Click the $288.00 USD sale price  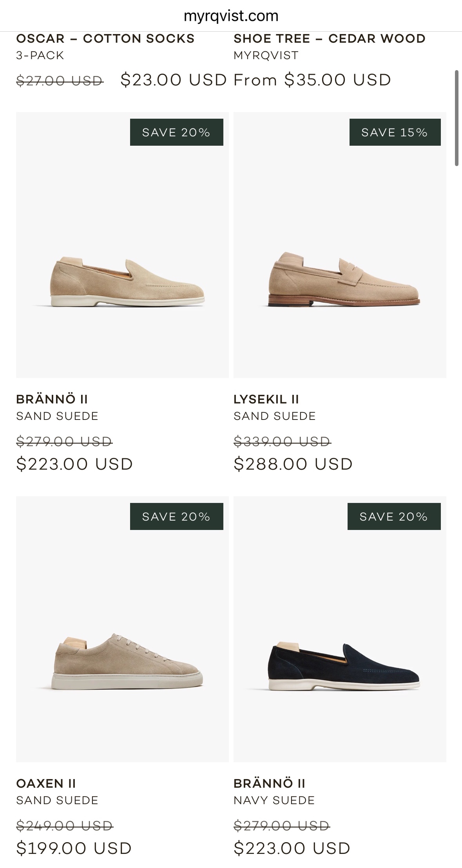point(293,464)
